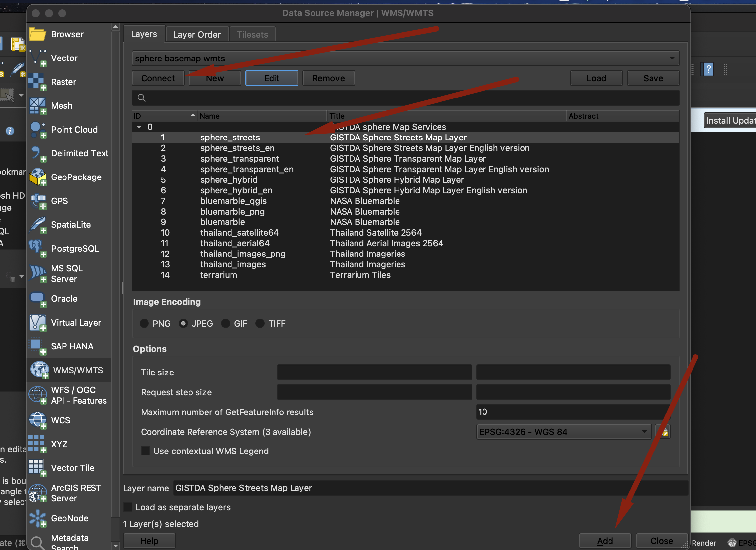The image size is (756, 550).
Task: Select the XYZ tiles source icon
Action: click(37, 444)
